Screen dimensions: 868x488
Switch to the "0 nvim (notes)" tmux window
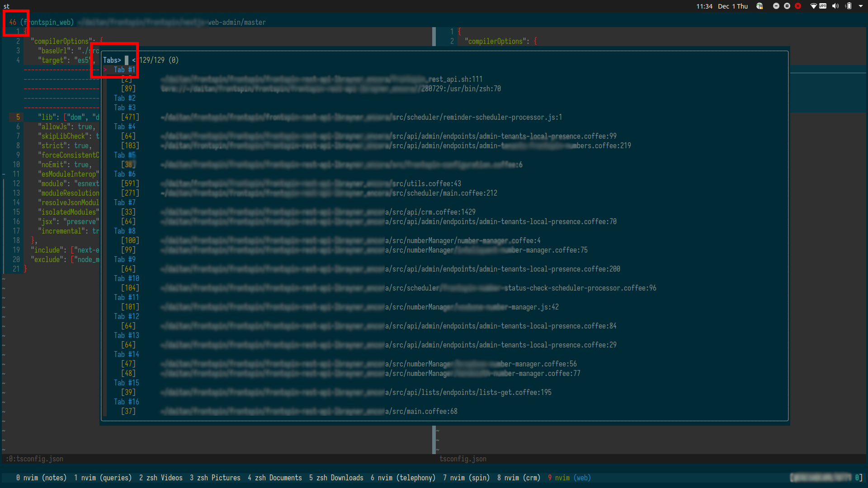[42, 478]
